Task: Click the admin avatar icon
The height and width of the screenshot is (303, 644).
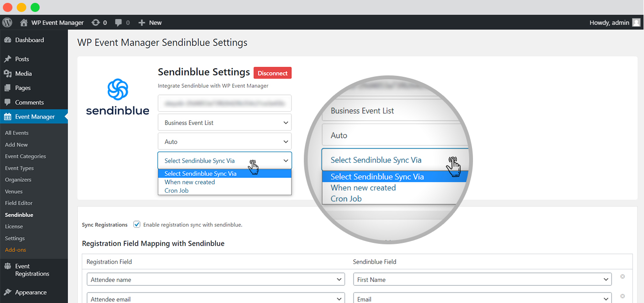Action: [636, 22]
